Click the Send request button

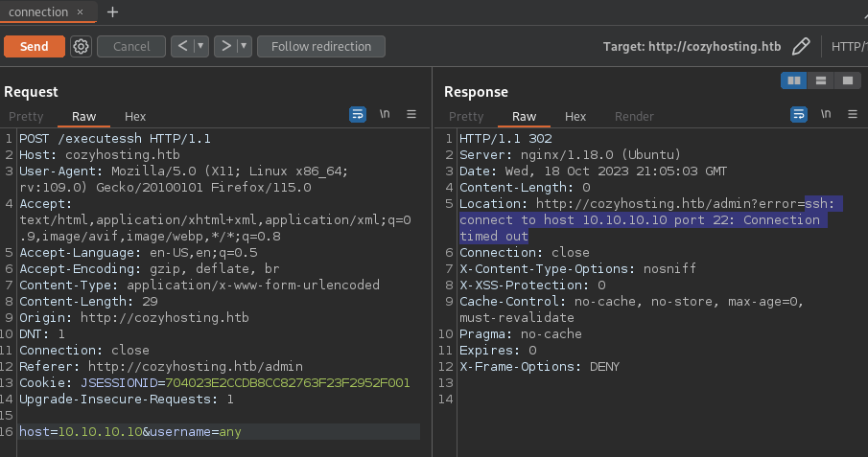(x=34, y=46)
